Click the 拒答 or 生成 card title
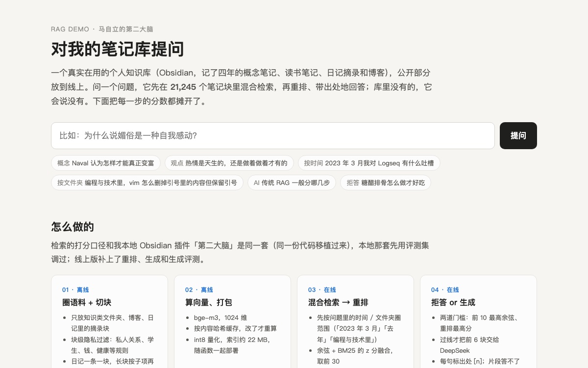Viewport: 588px width, 368px height. (453, 302)
